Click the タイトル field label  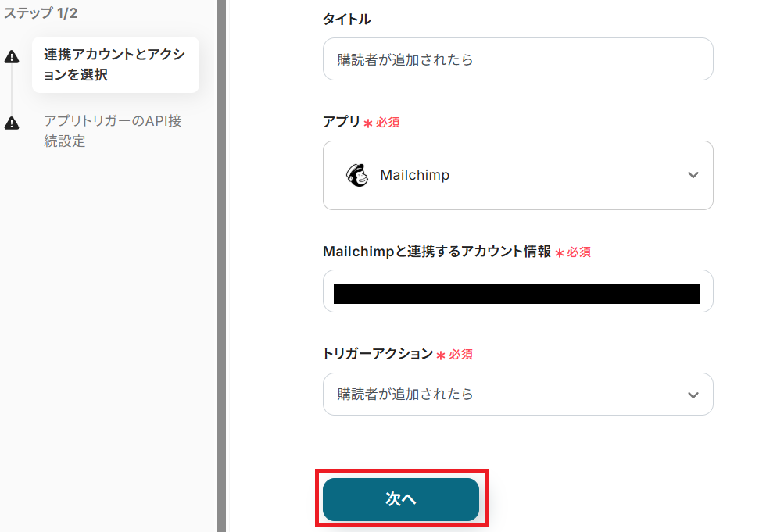tap(346, 20)
